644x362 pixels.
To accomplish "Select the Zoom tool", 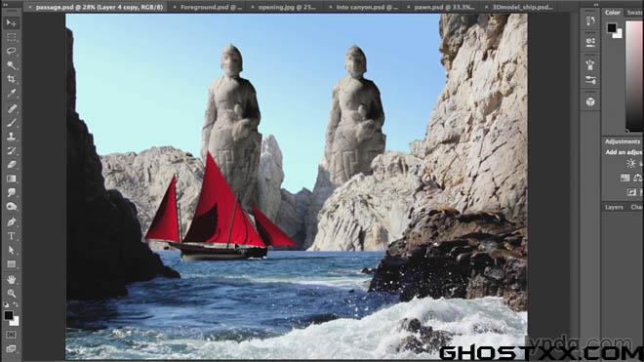I will [x=12, y=294].
